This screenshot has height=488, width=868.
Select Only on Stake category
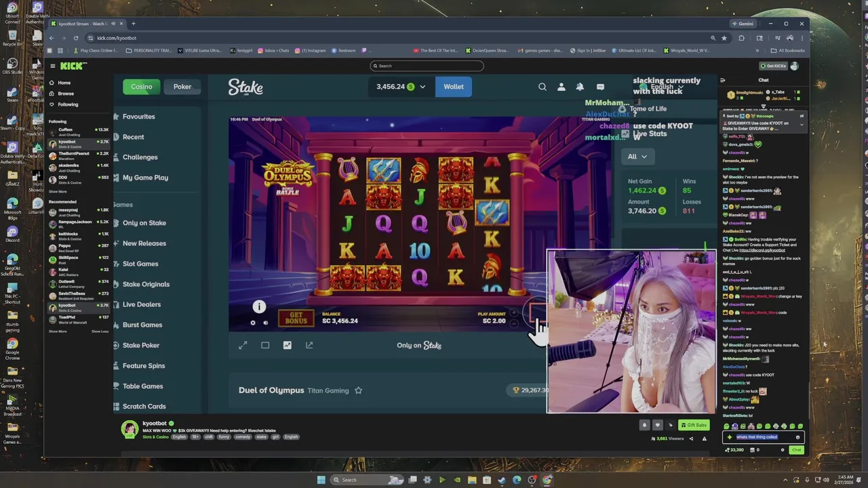click(x=144, y=223)
